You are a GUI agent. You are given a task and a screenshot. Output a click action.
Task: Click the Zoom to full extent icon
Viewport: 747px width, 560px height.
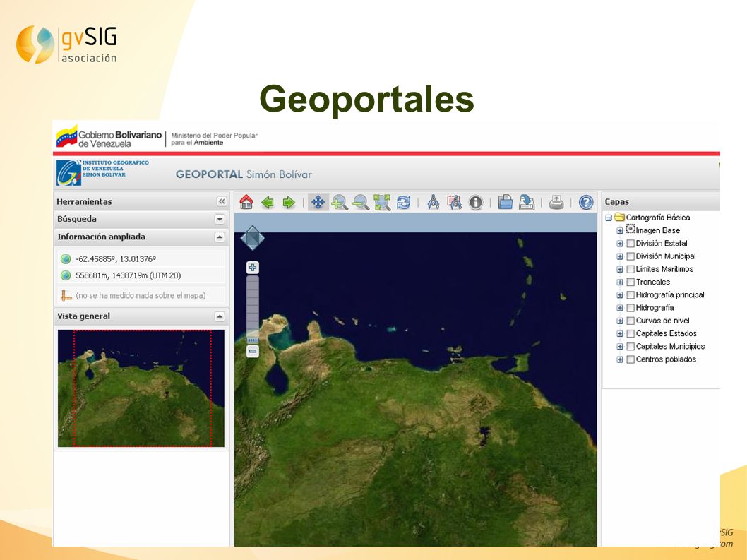(382, 203)
